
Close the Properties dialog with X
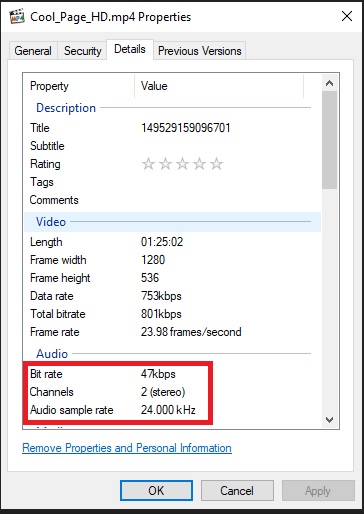pos(347,16)
